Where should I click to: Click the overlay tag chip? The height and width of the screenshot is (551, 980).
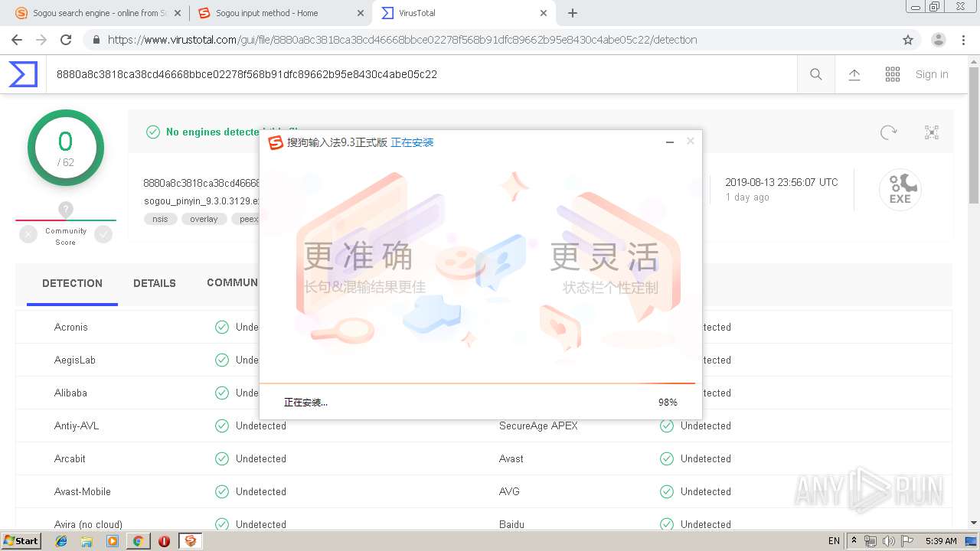[x=204, y=219]
